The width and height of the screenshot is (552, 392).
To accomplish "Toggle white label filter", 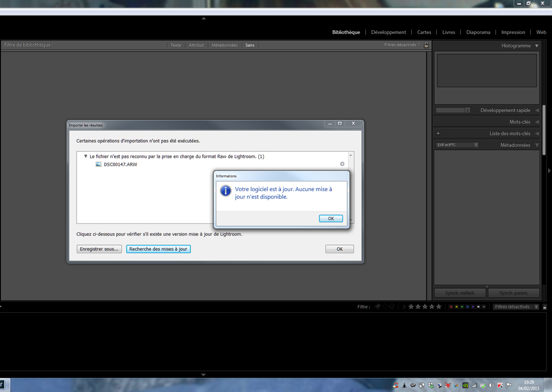I will point(479,307).
